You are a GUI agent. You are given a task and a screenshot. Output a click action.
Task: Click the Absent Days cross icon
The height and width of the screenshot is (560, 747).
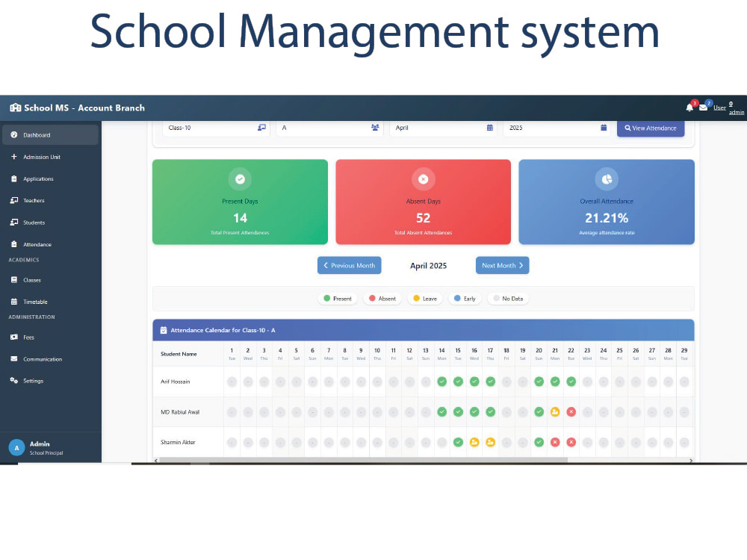[x=423, y=179]
